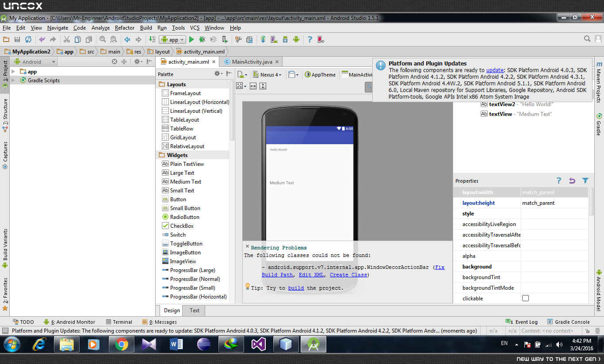
Task: Switch to the MainActivity.java tab
Action: 252,62
